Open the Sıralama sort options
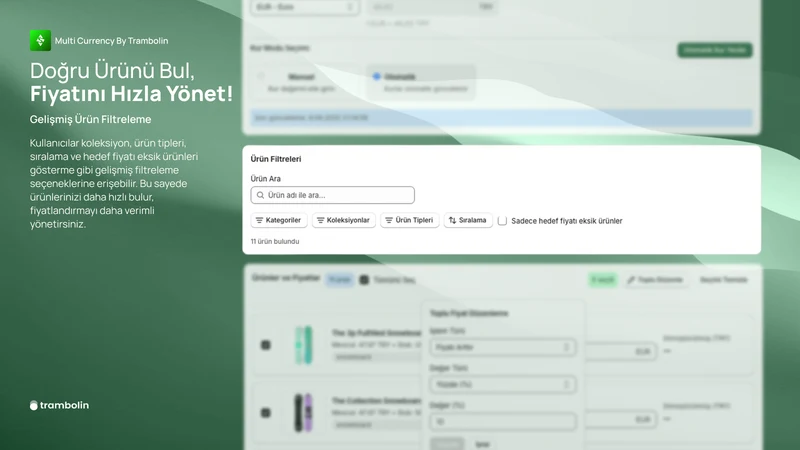The height and width of the screenshot is (450, 800). coord(467,220)
